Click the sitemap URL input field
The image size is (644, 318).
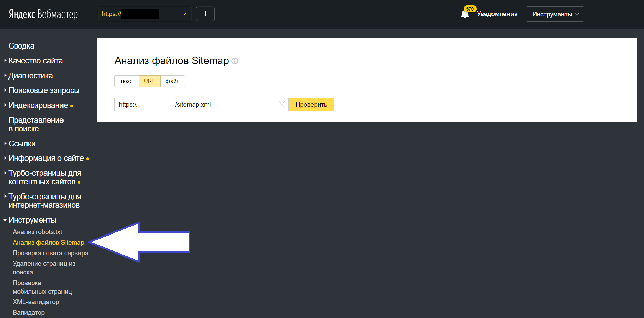coord(197,105)
